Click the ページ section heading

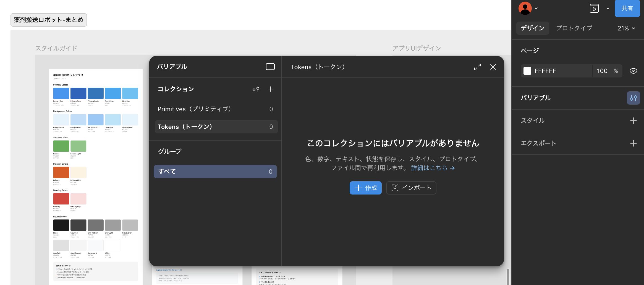pos(530,51)
